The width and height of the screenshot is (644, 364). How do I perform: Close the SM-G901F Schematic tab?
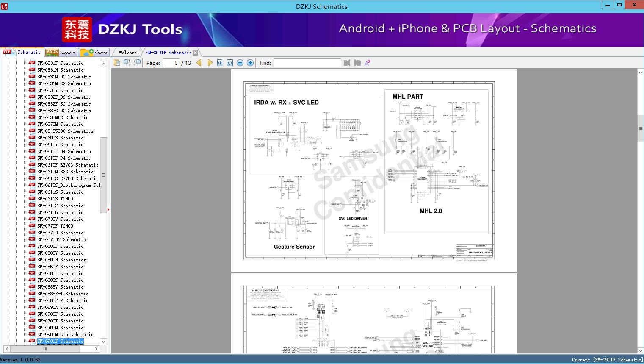(195, 53)
